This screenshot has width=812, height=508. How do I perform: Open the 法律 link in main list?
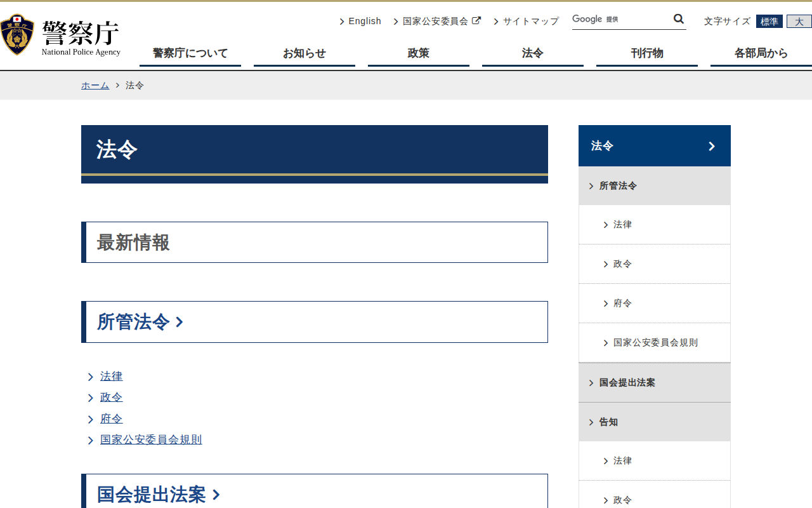[x=111, y=377]
